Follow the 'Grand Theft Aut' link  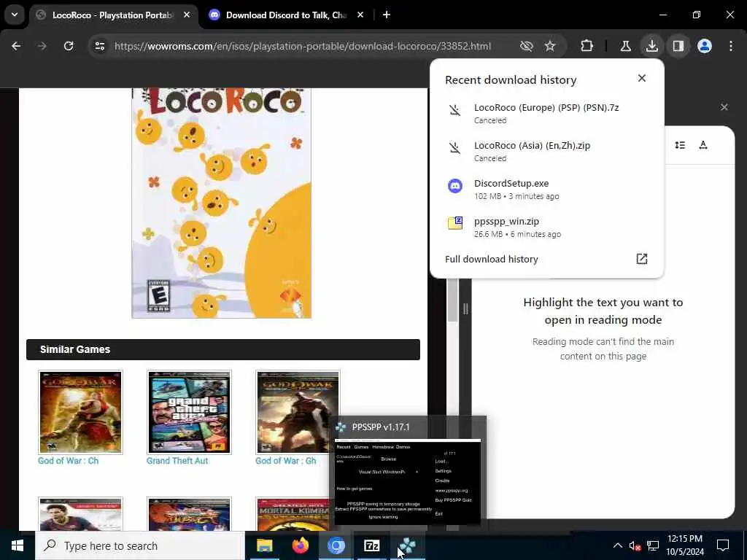pyautogui.click(x=177, y=461)
